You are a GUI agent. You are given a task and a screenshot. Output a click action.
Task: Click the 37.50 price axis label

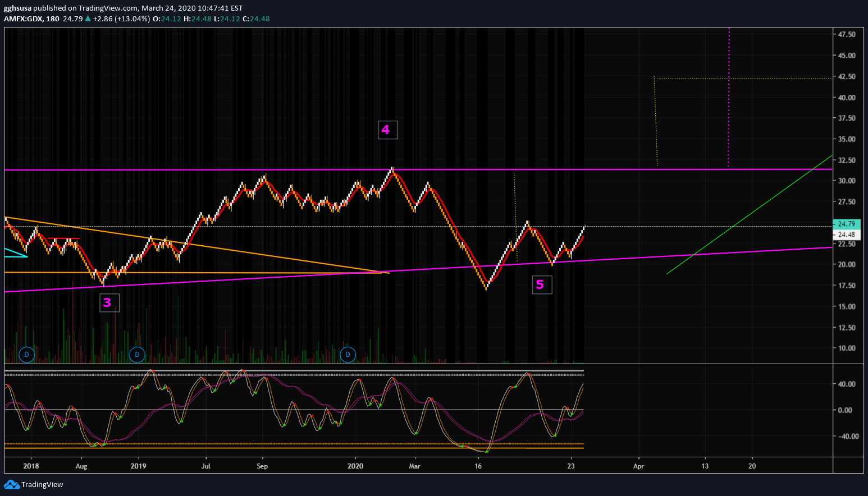coord(847,118)
